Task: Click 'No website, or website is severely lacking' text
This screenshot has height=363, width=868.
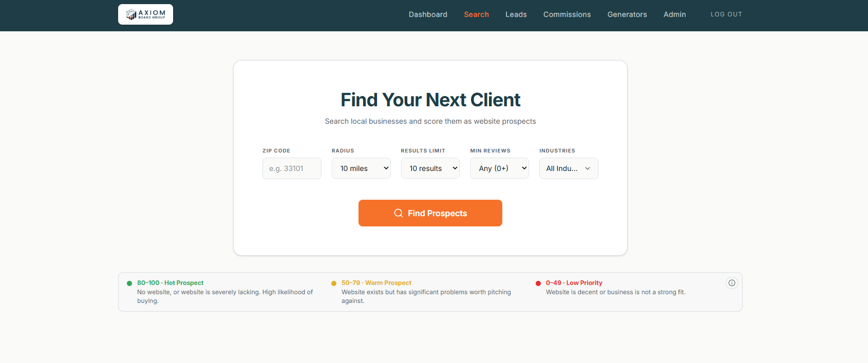Action: (225, 296)
